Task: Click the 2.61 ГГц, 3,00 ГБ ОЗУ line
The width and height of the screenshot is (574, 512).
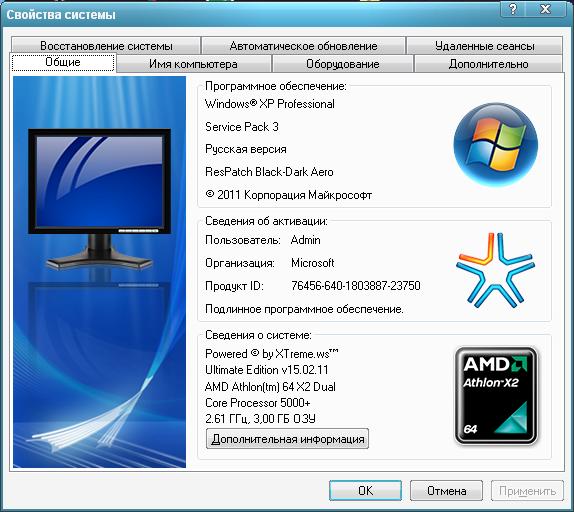Action: 260,419
